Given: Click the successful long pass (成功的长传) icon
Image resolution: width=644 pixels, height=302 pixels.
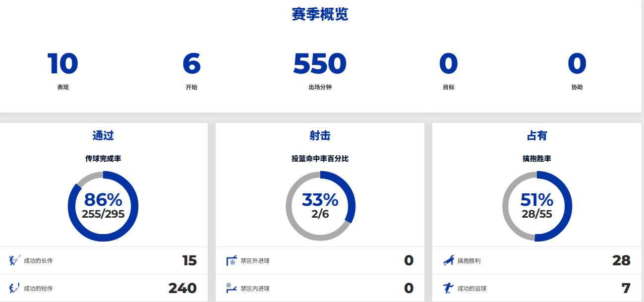Looking at the screenshot, I should click(x=14, y=260).
